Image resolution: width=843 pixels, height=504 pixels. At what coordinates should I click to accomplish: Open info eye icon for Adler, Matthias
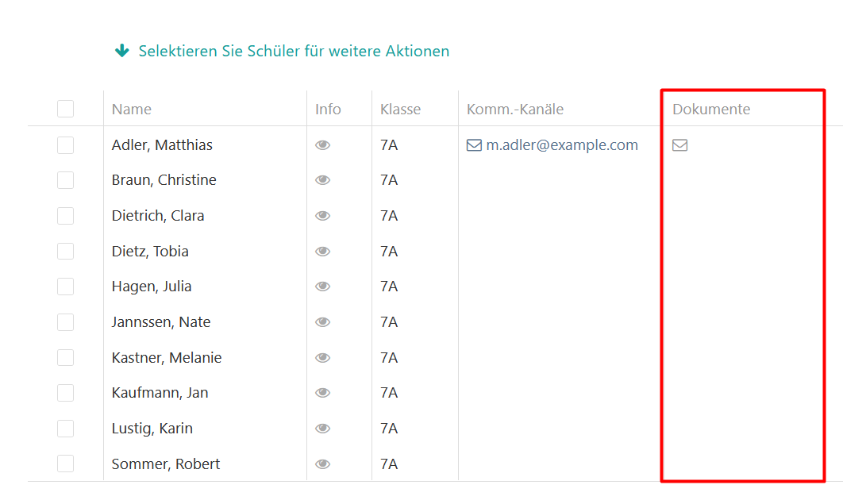point(322,145)
